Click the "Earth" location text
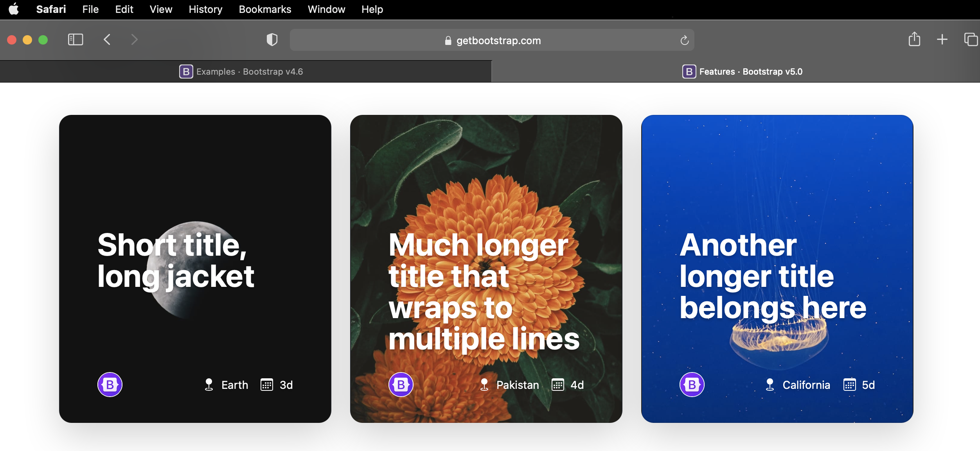 (x=235, y=385)
